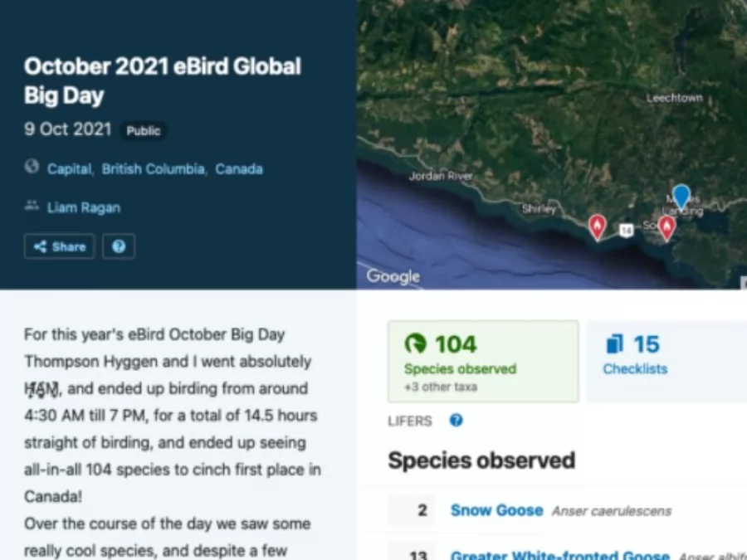Open the Canada country link
This screenshot has height=560, width=747.
239,168
